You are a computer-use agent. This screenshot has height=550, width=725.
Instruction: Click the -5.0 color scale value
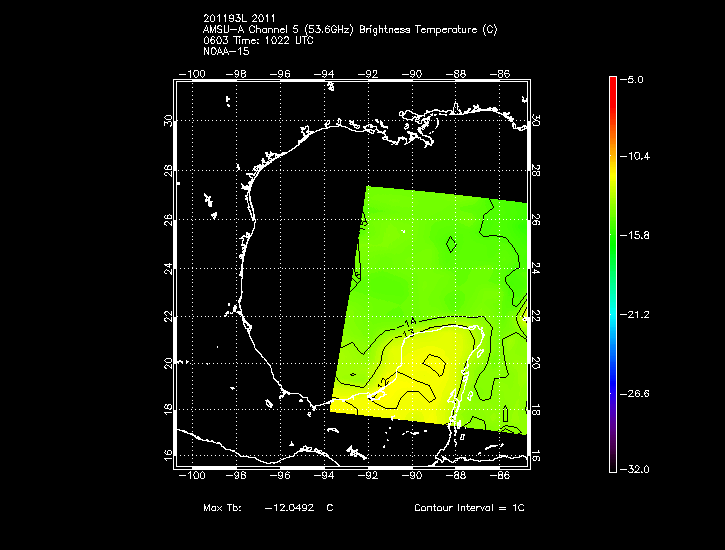click(x=631, y=79)
